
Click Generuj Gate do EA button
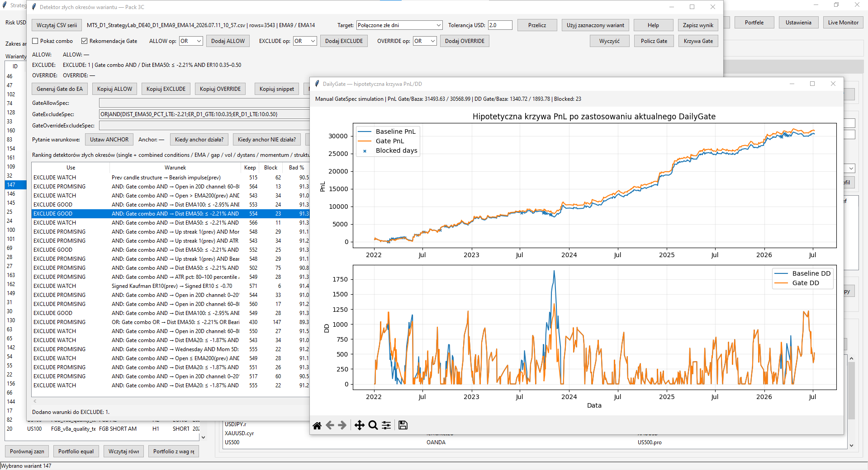click(60, 89)
